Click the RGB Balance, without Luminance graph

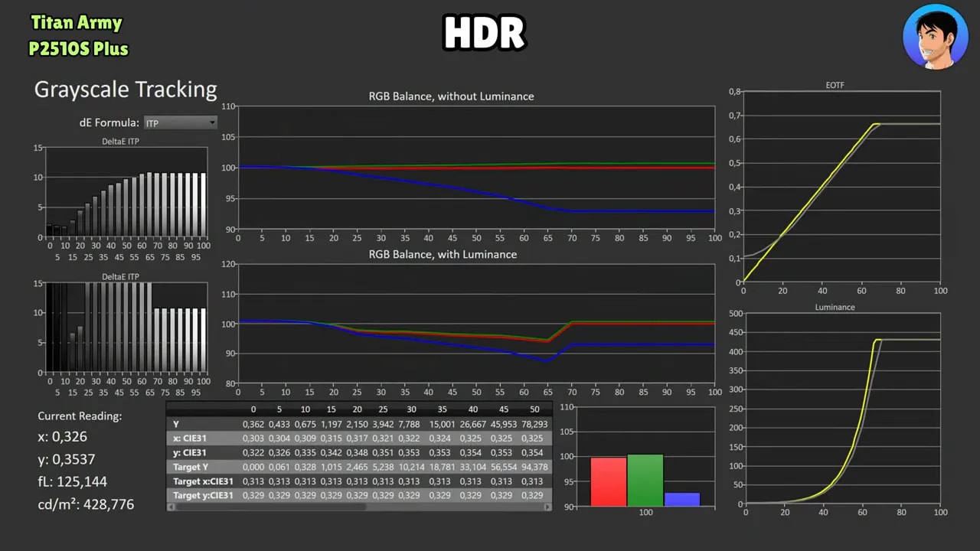coord(476,167)
